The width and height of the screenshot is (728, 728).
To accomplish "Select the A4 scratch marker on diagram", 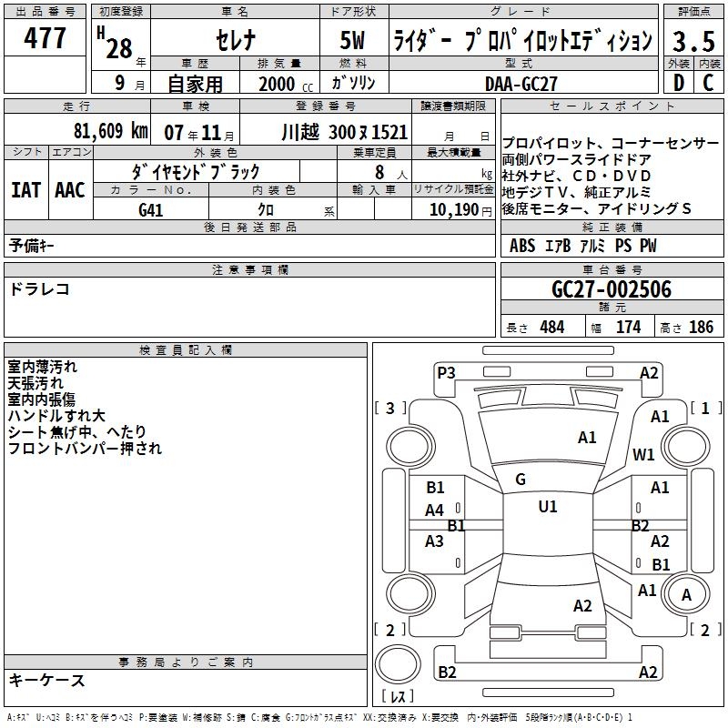I will tap(435, 511).
